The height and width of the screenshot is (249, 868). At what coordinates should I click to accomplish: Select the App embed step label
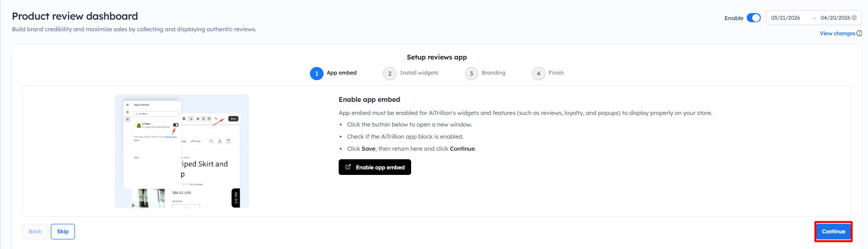[x=342, y=73]
